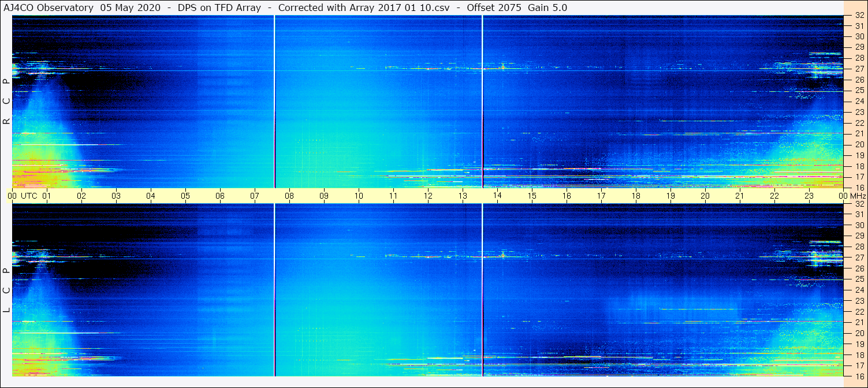Click the 17 hour label on the UTC time axis

(601, 196)
